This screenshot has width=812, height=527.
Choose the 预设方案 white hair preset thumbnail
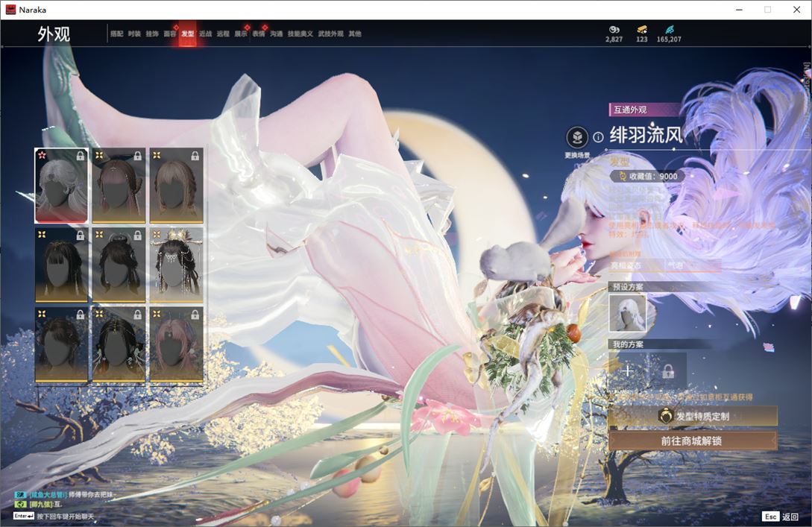[x=627, y=313]
